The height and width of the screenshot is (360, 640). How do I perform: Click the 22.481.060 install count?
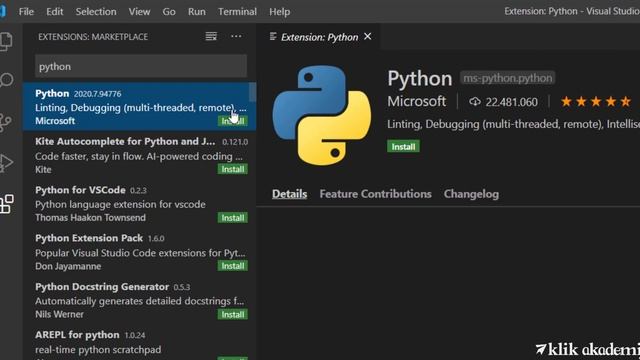511,102
